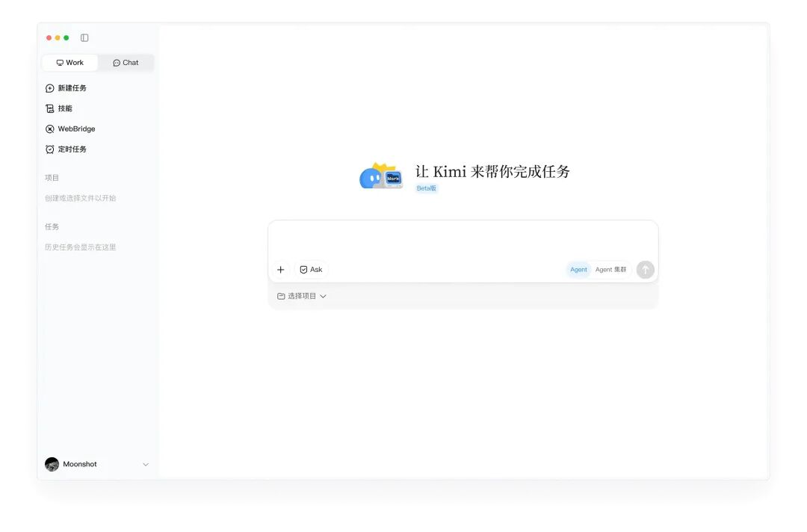Click the 任务 section header

pos(52,226)
